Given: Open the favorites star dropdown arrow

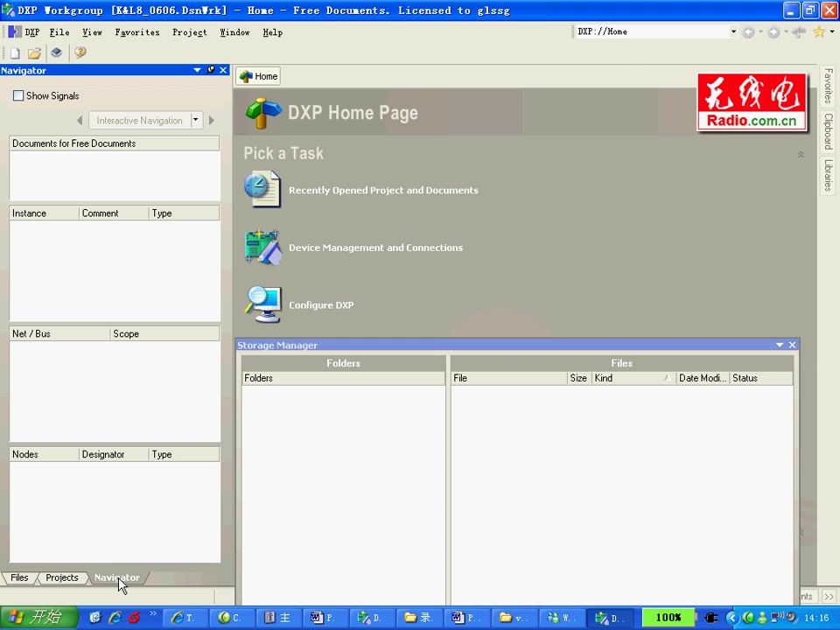Looking at the screenshot, I should point(832,32).
